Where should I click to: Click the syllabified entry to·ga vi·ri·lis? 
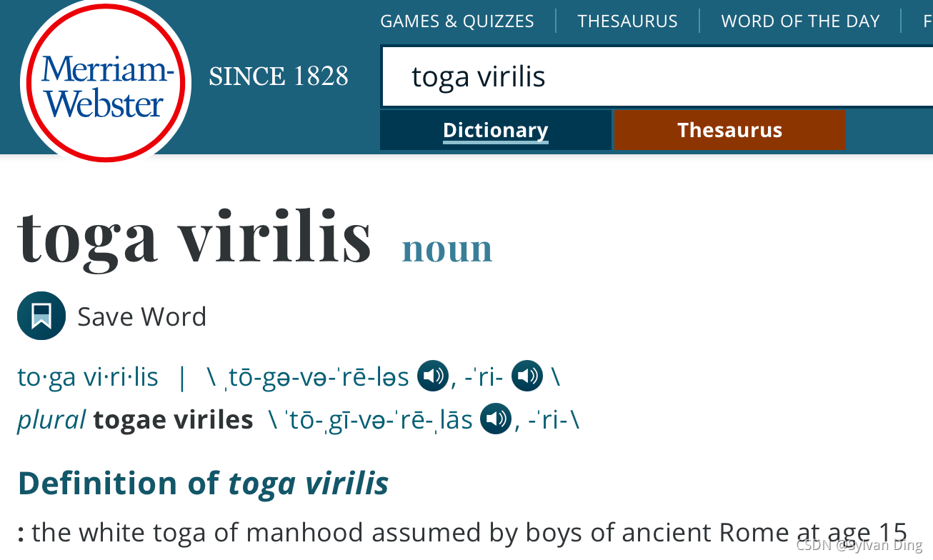tap(88, 376)
